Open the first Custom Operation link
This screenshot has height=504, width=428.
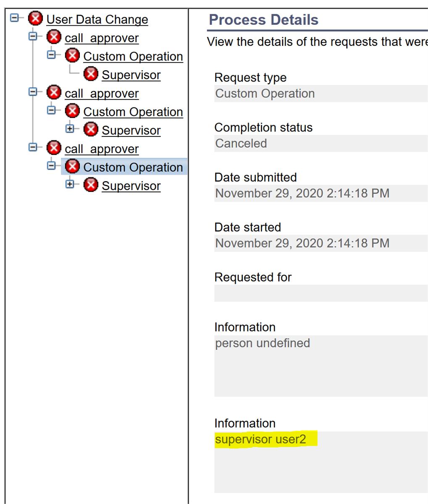[x=134, y=56]
